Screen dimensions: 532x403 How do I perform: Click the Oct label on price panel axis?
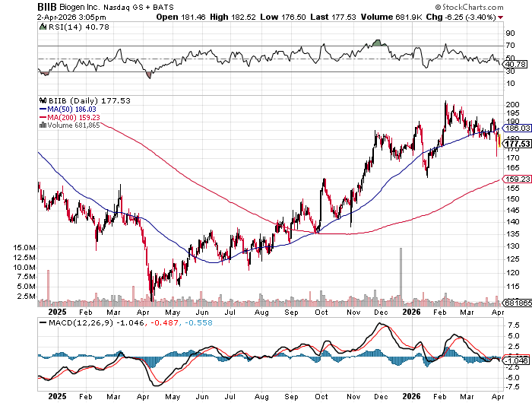tap(321, 312)
